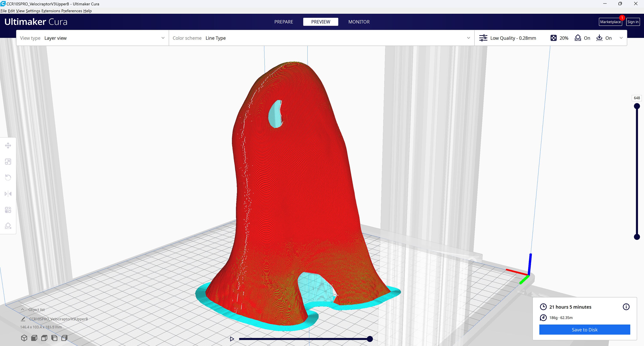Image resolution: width=644 pixels, height=346 pixels.
Task: Click Save to Disk button
Action: 585,329
